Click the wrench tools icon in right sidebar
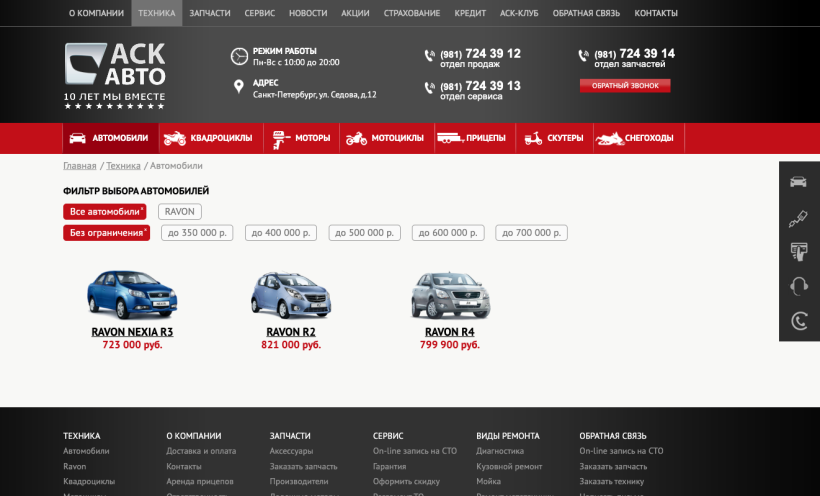 tap(798, 218)
